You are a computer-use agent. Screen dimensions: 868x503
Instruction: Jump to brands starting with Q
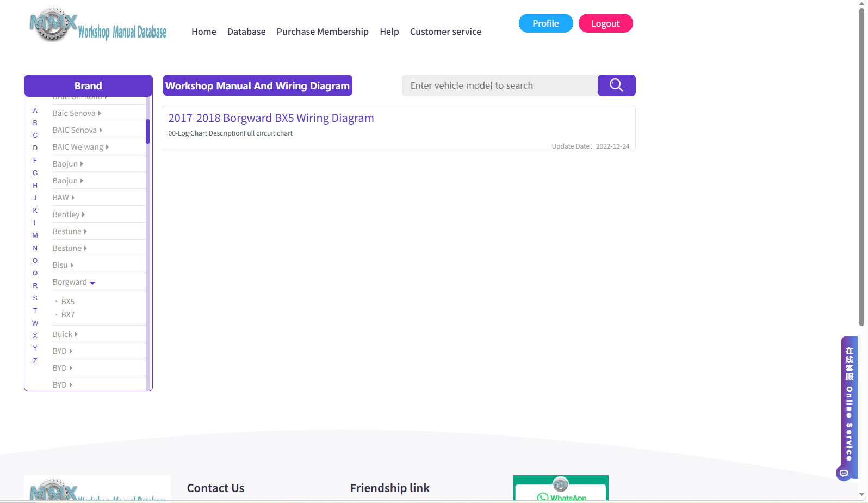[x=35, y=273]
